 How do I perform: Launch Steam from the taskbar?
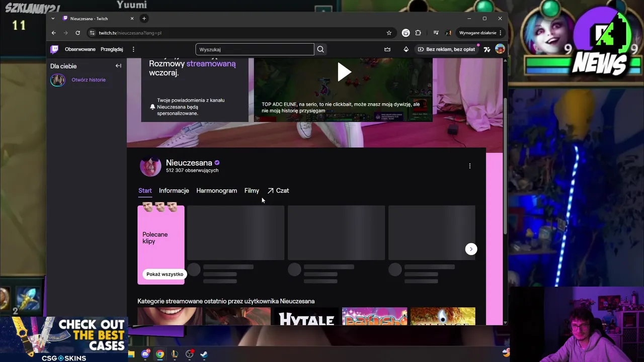click(204, 354)
